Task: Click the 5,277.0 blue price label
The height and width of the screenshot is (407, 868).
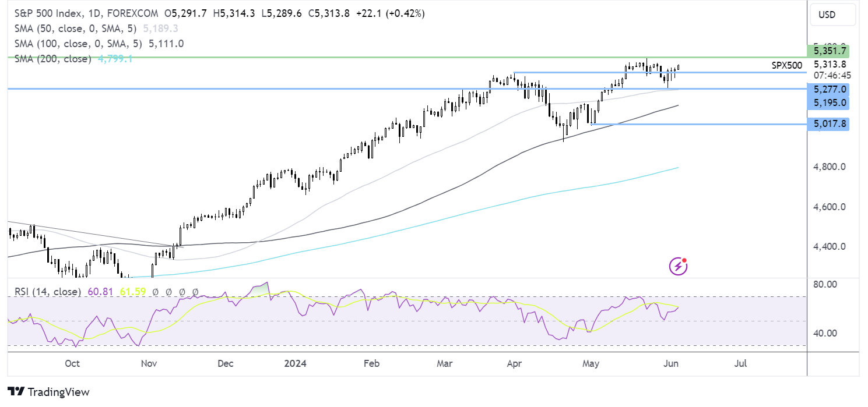Action: [828, 89]
